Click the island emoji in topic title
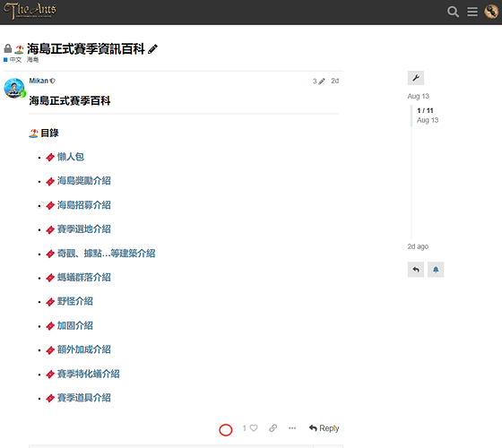The height and width of the screenshot is (448, 502). tap(19, 49)
